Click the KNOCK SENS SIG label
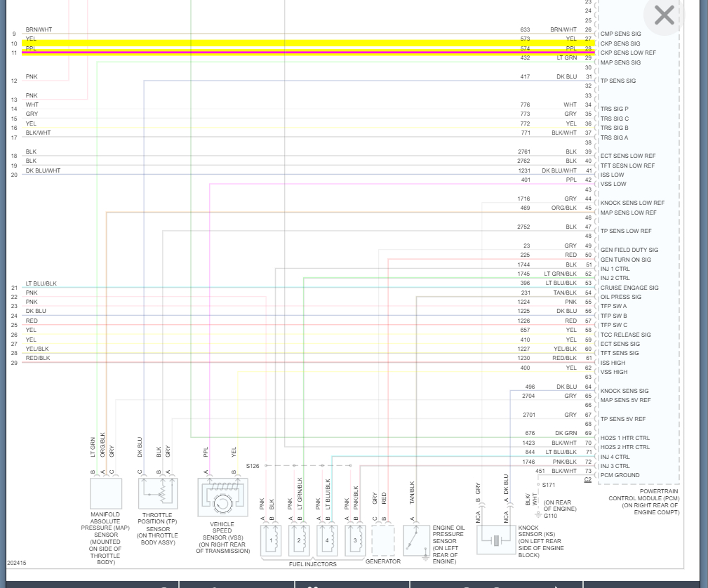This screenshot has width=708, height=588. coord(624,391)
